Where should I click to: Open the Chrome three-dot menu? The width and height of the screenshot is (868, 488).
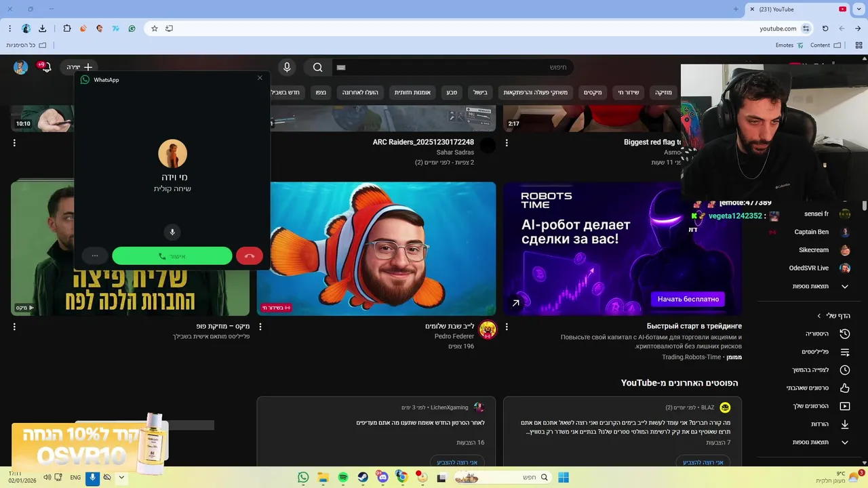click(9, 28)
